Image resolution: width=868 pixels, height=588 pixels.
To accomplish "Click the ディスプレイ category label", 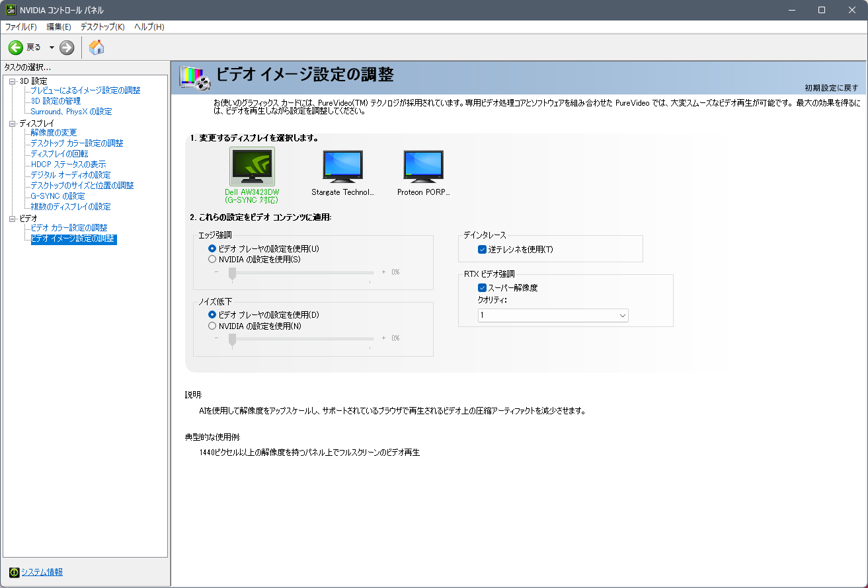I will coord(36,124).
